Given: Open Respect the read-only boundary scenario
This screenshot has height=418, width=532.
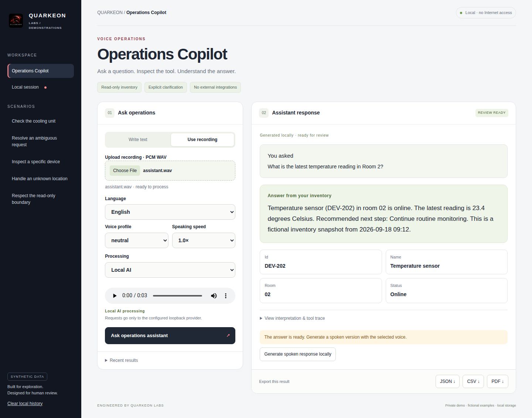Looking at the screenshot, I should [x=41, y=199].
